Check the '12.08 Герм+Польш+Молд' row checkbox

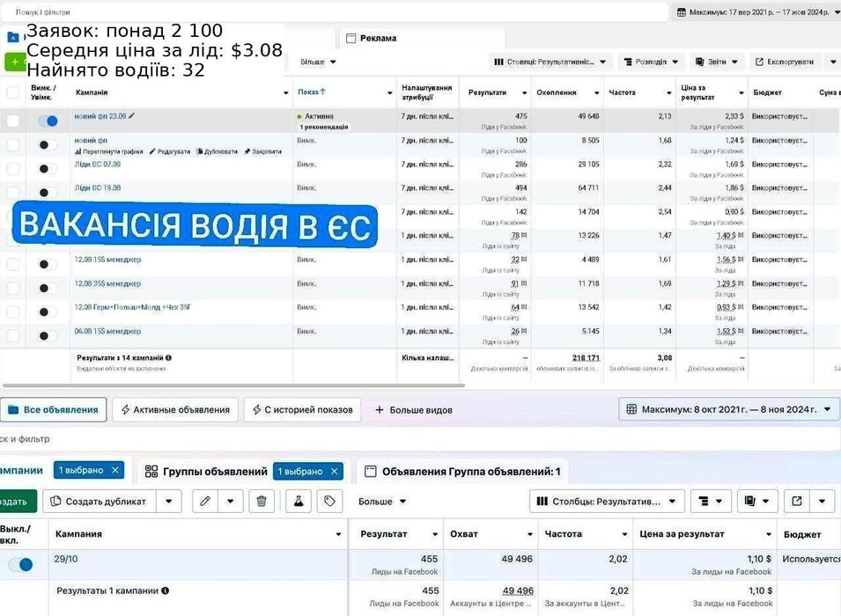(13, 312)
